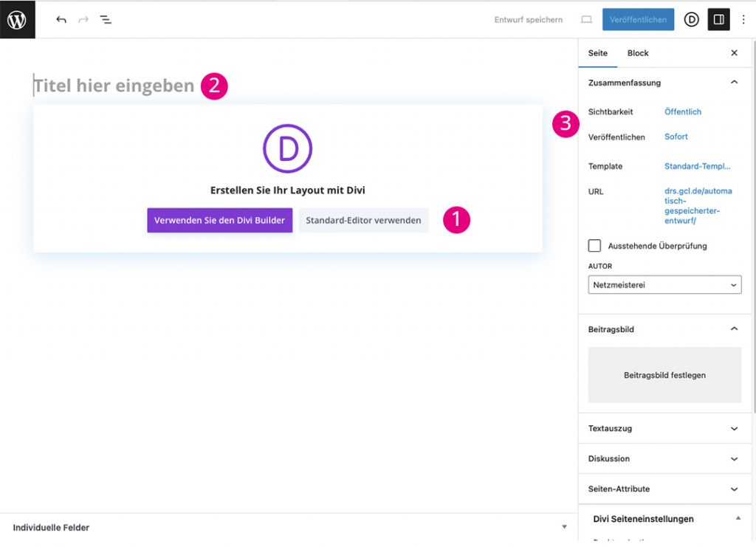The image size is (756, 547).
Task: Click the preview device icon
Action: click(587, 20)
